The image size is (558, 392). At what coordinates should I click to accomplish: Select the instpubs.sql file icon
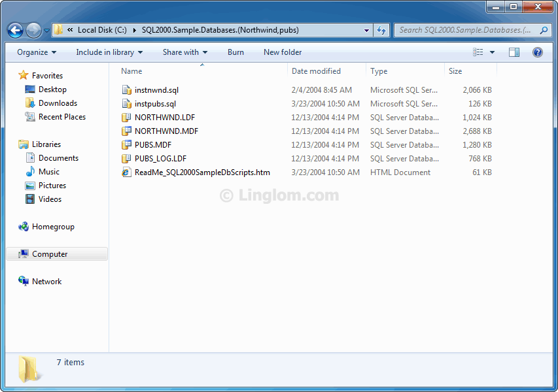click(127, 104)
